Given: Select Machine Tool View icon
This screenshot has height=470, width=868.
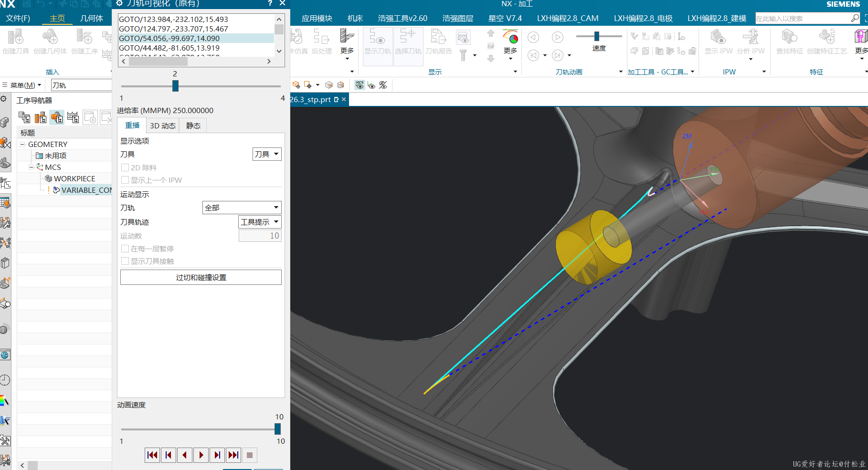Looking at the screenshot, I should (x=41, y=117).
